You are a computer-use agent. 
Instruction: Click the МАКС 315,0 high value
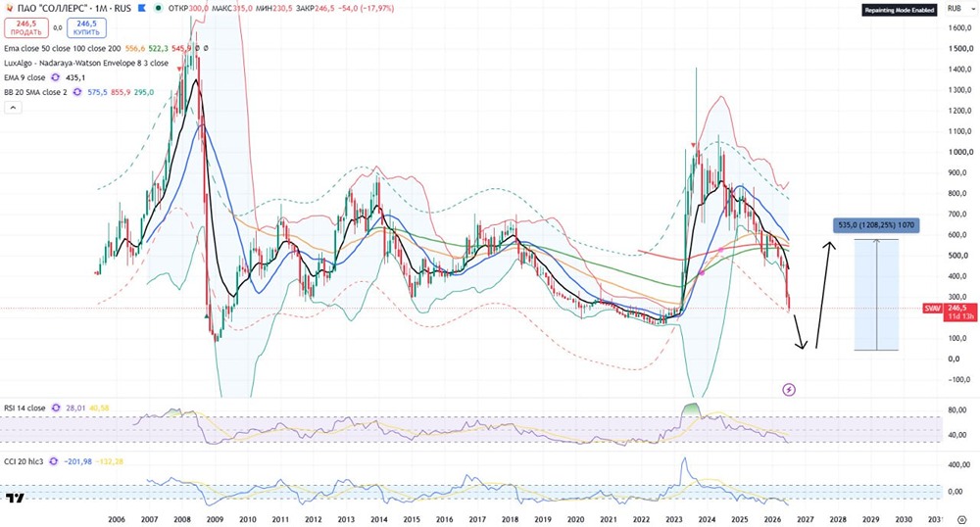click(x=232, y=9)
